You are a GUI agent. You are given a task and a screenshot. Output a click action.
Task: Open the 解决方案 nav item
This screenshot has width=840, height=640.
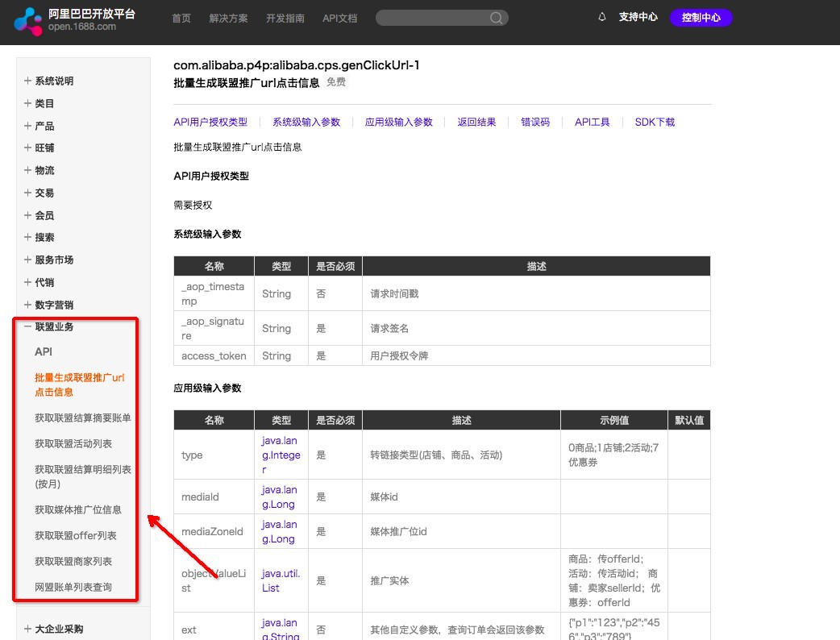[228, 19]
